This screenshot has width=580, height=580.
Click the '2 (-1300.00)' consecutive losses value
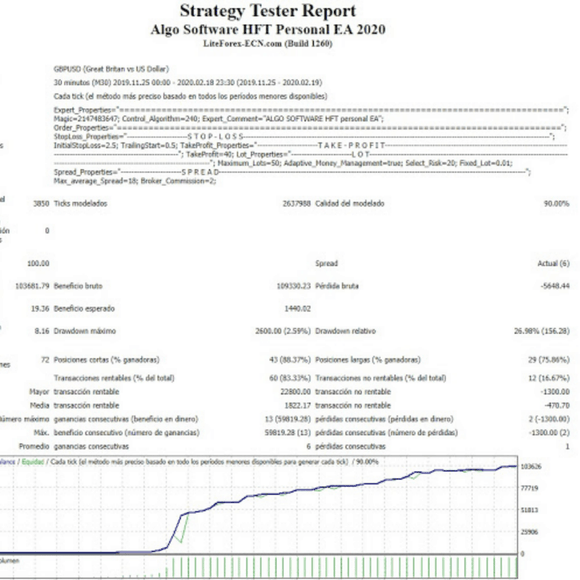549,419
